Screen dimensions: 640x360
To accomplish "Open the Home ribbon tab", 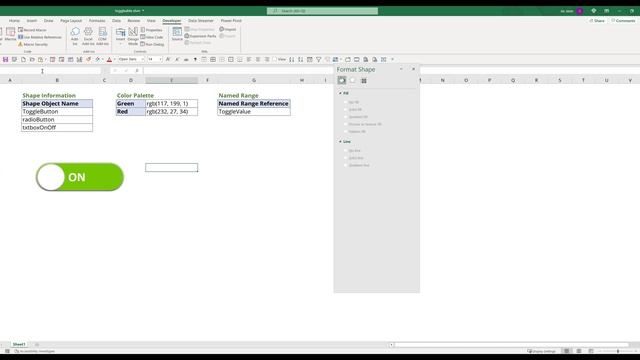I will (14, 20).
